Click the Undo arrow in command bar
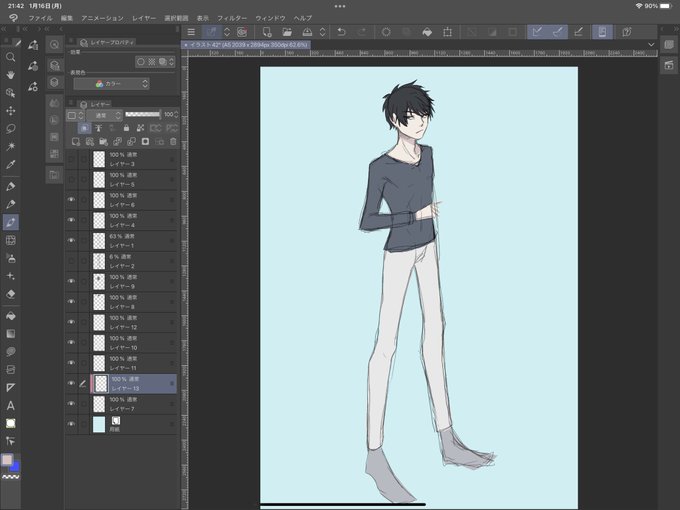 342,32
